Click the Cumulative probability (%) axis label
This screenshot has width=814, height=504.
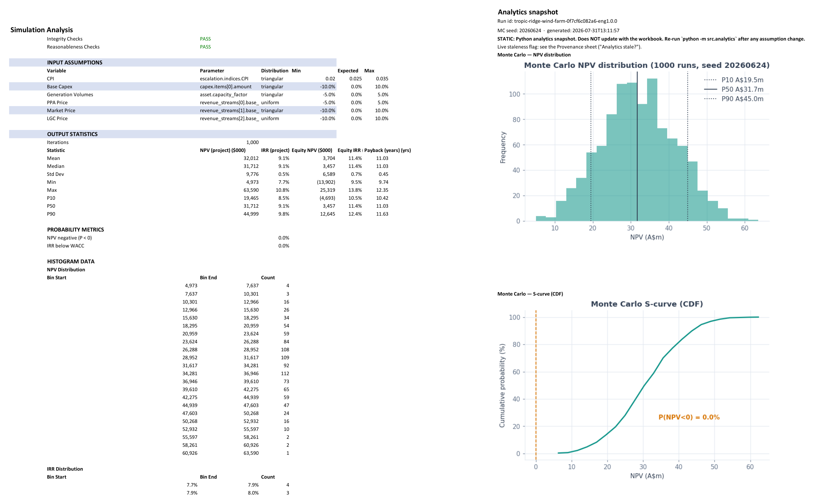coord(502,385)
